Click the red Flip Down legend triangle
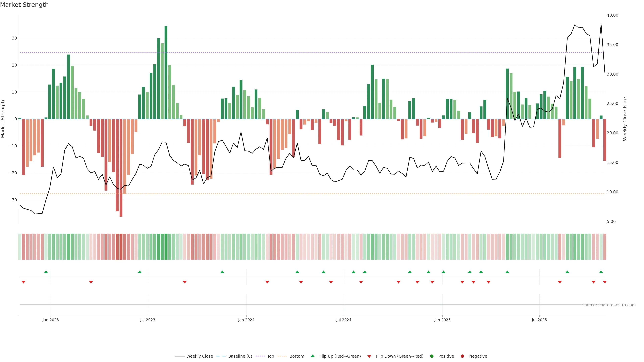Viewport: 644px width, 362px height. tap(369, 356)
